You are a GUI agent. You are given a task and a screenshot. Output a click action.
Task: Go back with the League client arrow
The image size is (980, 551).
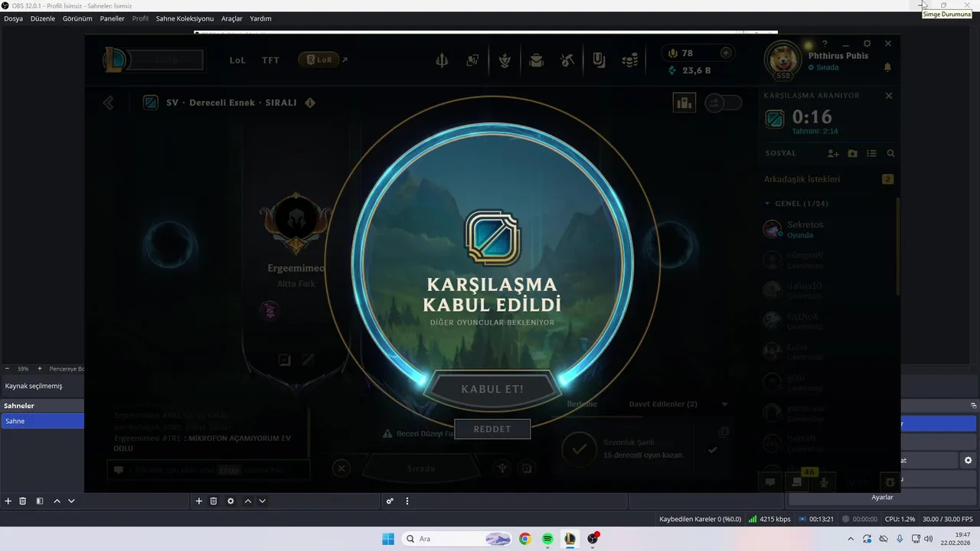[109, 103]
